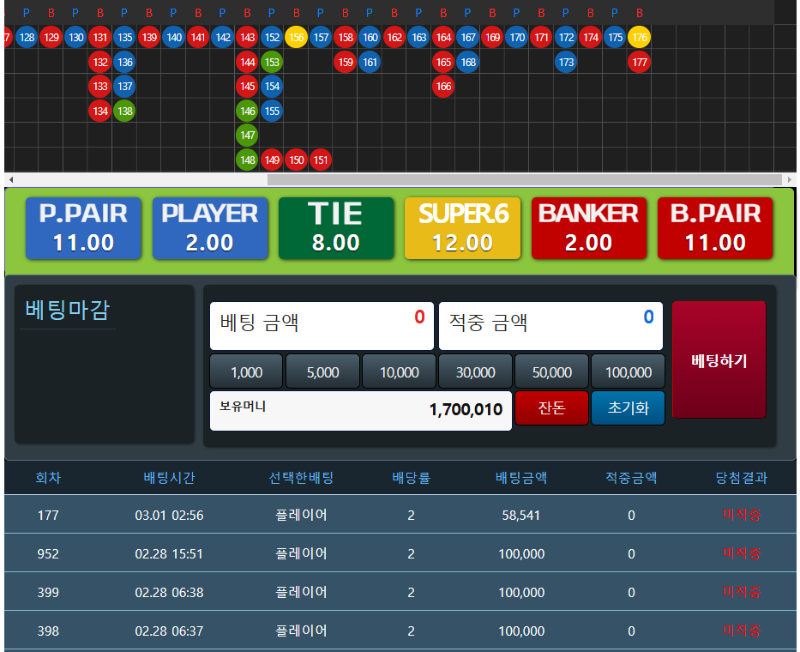Click red roadmap marker 151
Image resolution: width=800 pixels, height=652 pixels.
coord(320,160)
